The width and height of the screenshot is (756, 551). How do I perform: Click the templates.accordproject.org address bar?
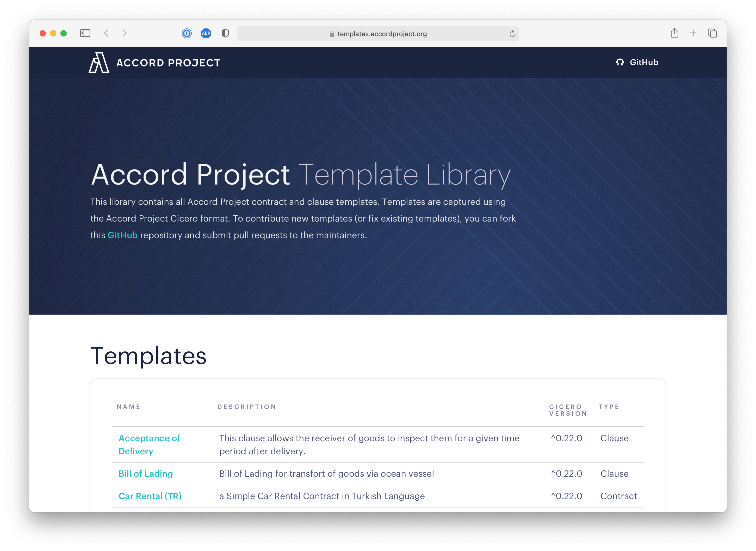pyautogui.click(x=382, y=34)
